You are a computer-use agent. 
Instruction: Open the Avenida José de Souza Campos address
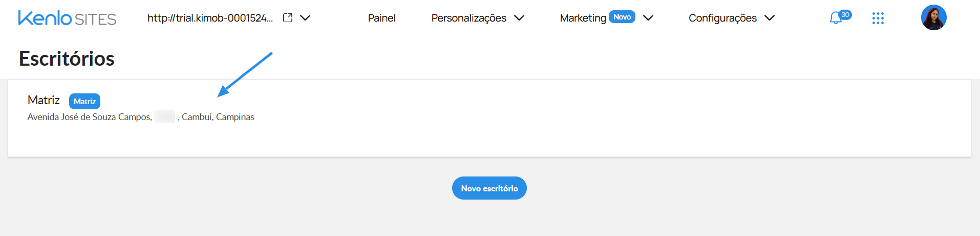(141, 117)
